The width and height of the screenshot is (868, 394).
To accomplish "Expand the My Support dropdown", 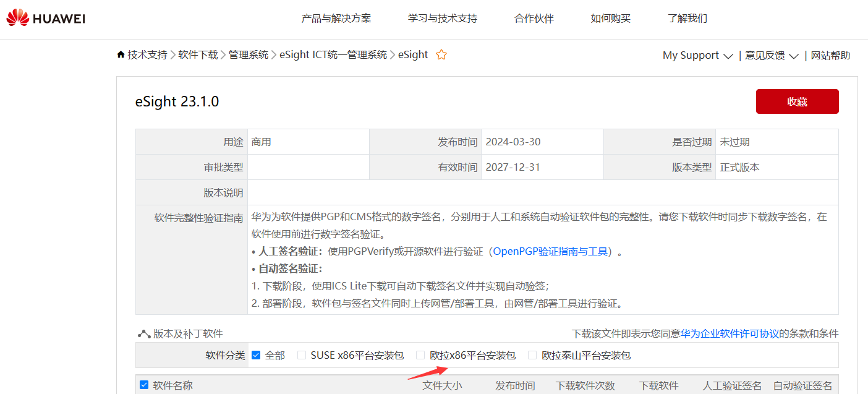I will pos(698,55).
